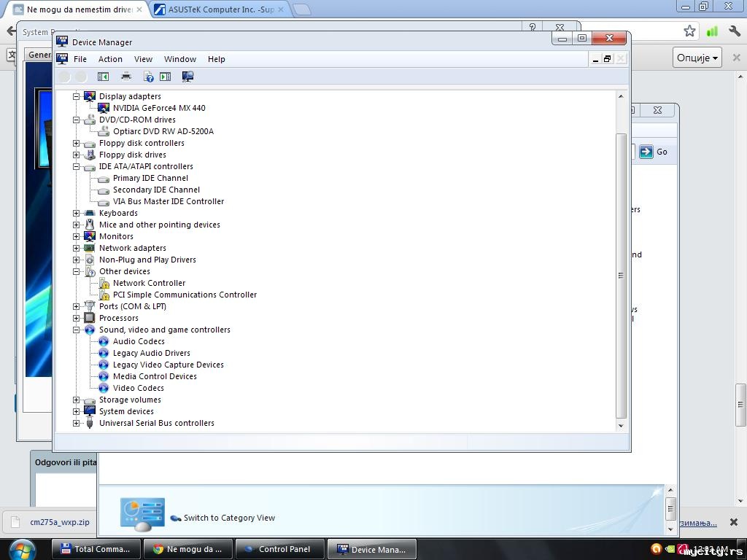Open the Window menu
The width and height of the screenshot is (747, 560).
(x=180, y=59)
